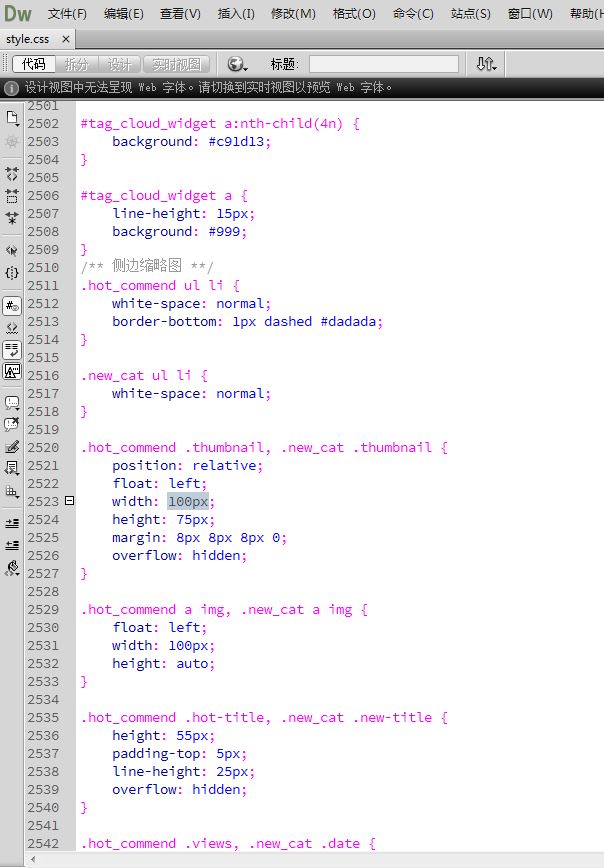
Task: Click property position: relative
Action: [x=188, y=466]
